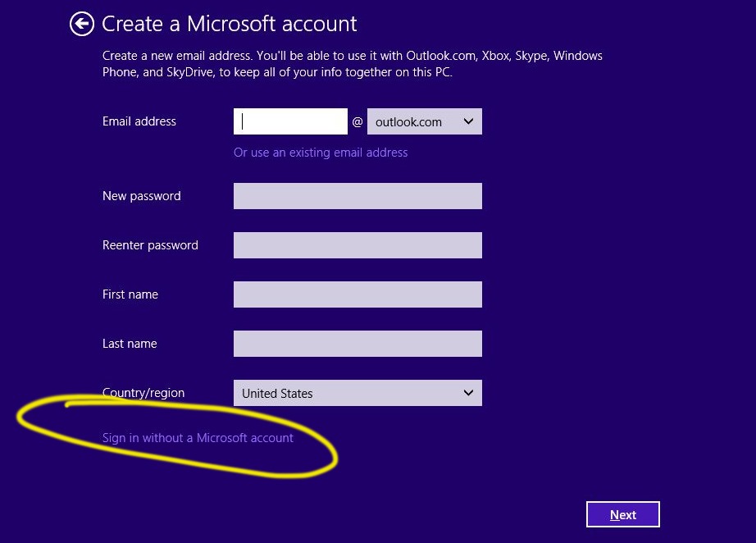Screen dimensions: 756x543
Task: Focus the New password field
Action: point(358,196)
